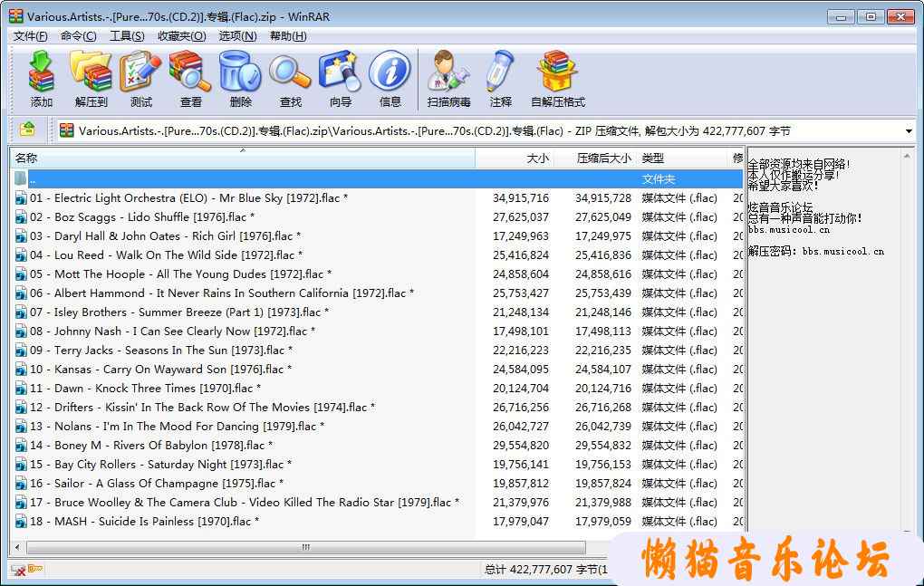Sort by the 名称 column header
This screenshot has height=586, width=924.
point(243,158)
